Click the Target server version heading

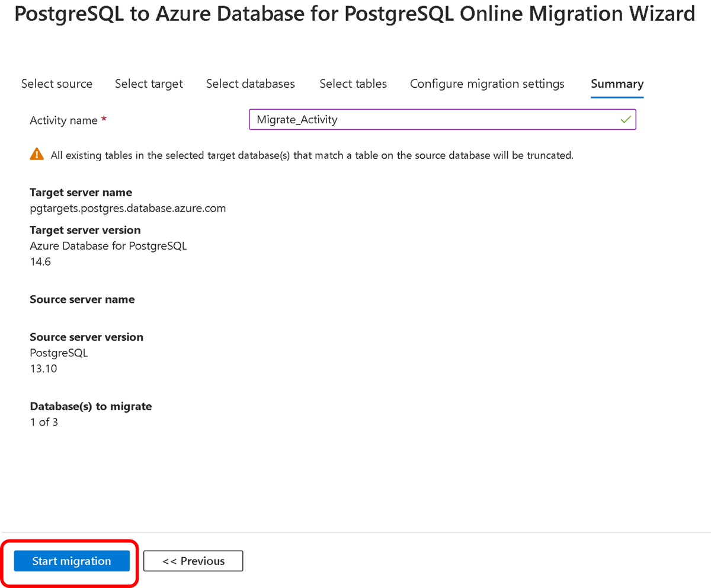click(85, 229)
